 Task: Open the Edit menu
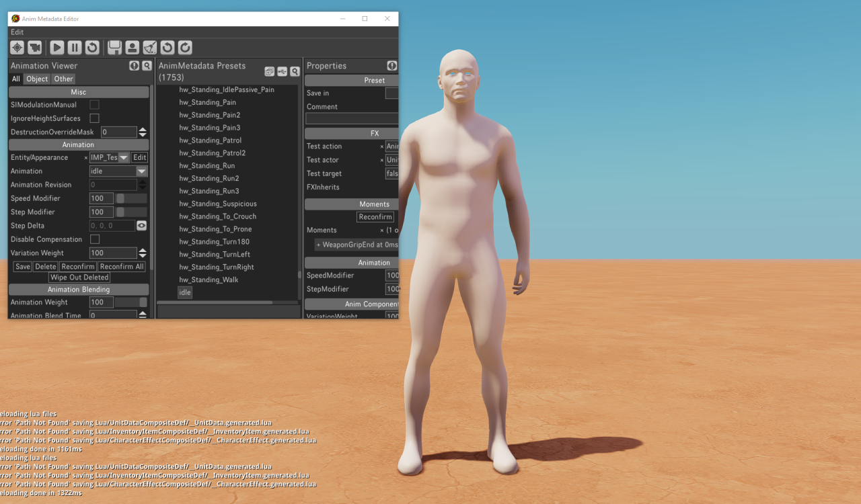point(17,32)
